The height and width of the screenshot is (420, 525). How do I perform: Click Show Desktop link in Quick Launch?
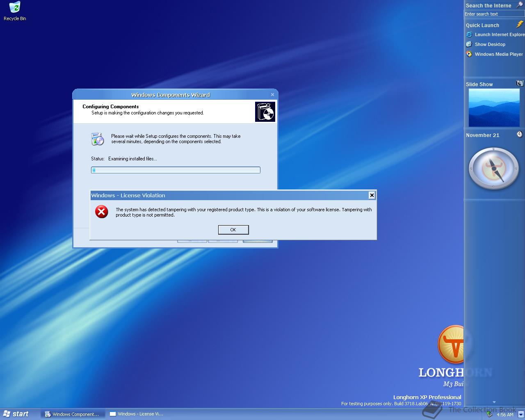(490, 44)
